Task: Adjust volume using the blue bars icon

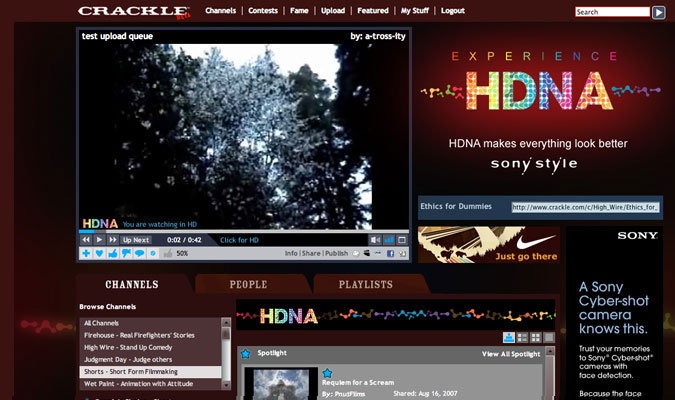Action: point(389,240)
